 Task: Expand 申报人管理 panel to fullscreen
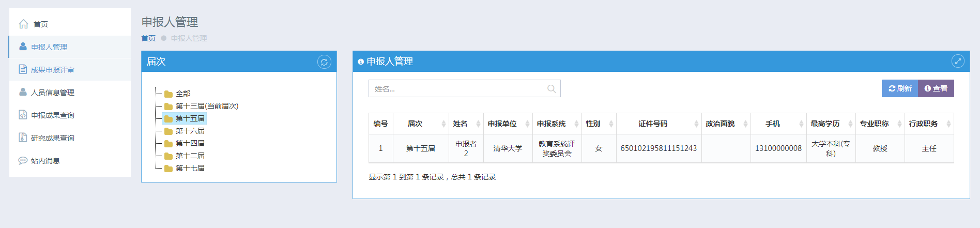(958, 62)
